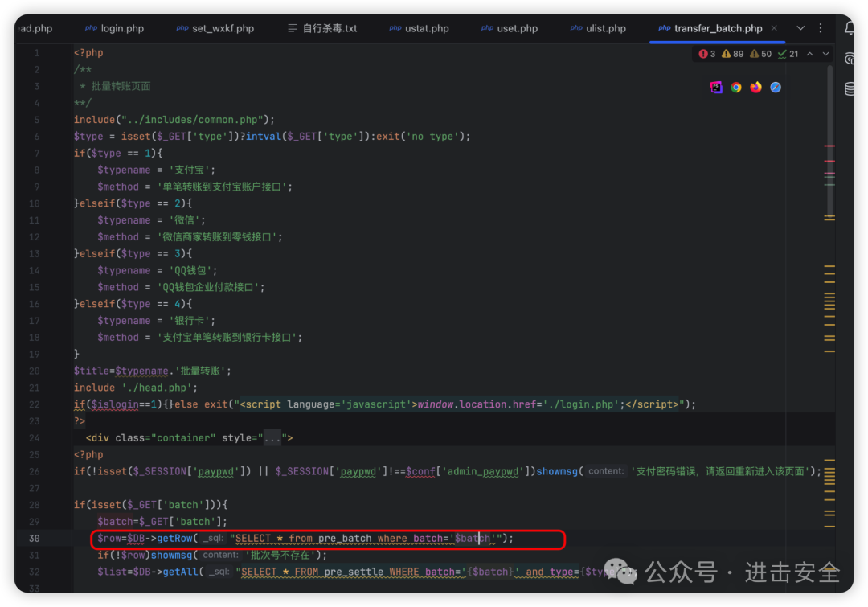The width and height of the screenshot is (868, 607).
Task: Open the Notifications bell panel
Action: 850,28
